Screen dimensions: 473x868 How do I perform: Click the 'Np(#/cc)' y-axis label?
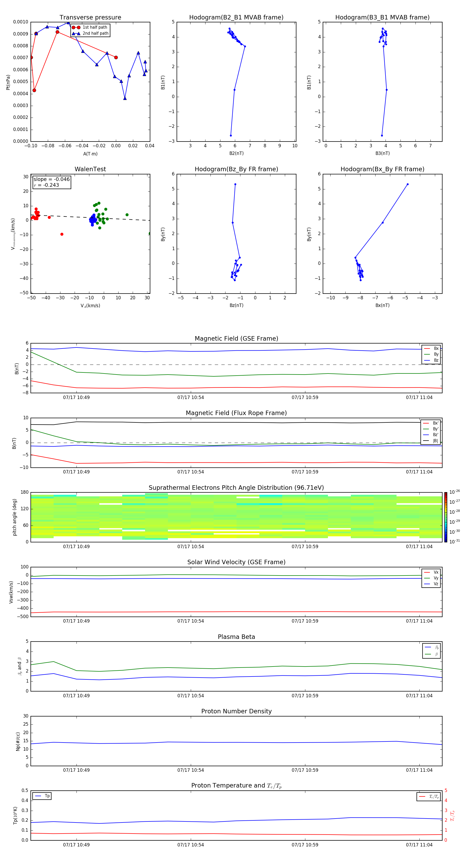pyautogui.click(x=18, y=741)
